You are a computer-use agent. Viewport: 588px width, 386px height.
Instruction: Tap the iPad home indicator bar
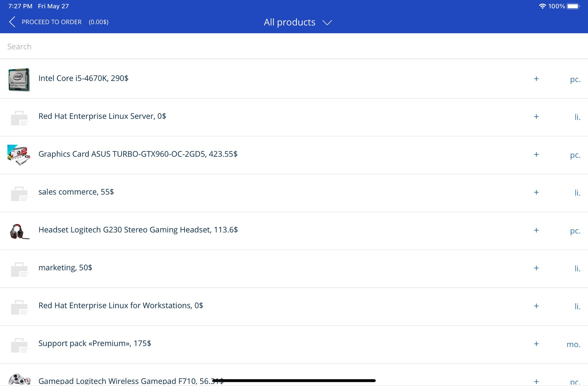point(294,381)
